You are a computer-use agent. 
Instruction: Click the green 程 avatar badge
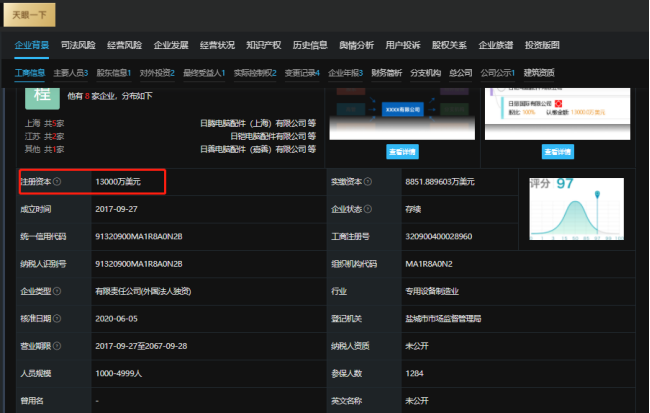(x=42, y=97)
